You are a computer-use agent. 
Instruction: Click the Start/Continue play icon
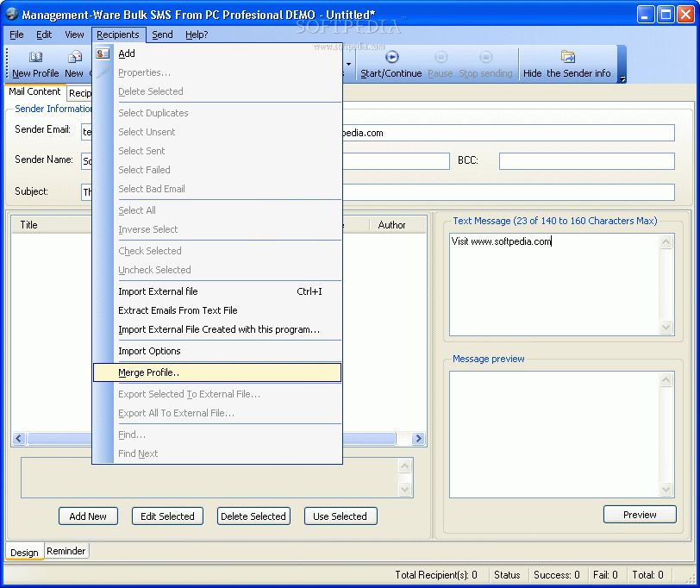(391, 57)
